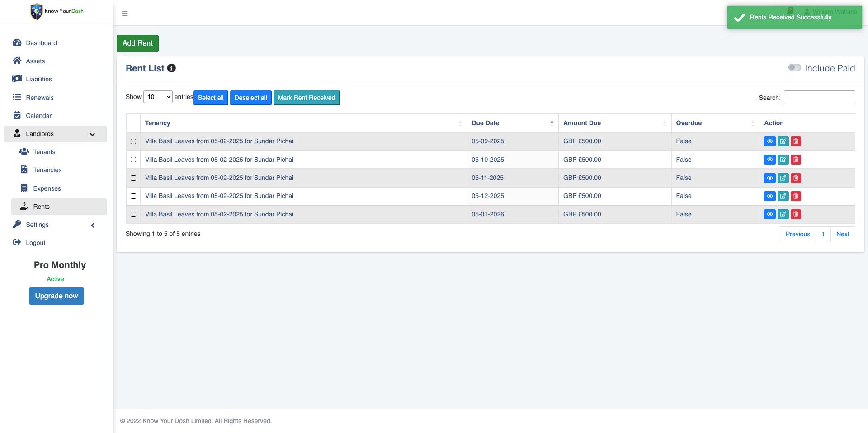This screenshot has height=433, width=868.
Task: Dismiss the Rents Received Successfully notification
Action: pyautogui.click(x=794, y=17)
